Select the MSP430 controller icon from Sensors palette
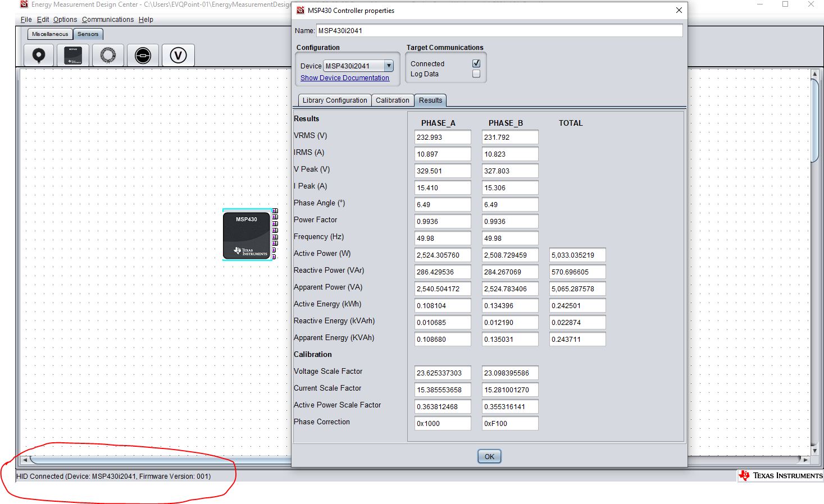Image resolution: width=824 pixels, height=504 pixels. pos(73,55)
